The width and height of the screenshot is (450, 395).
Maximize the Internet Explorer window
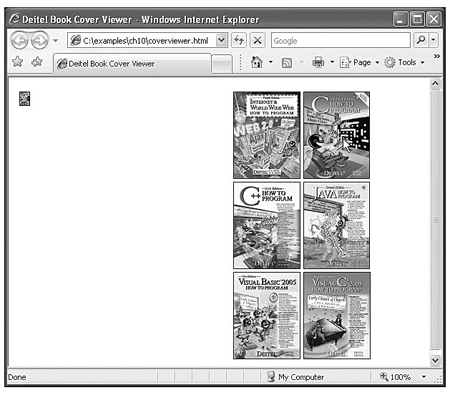click(417, 19)
